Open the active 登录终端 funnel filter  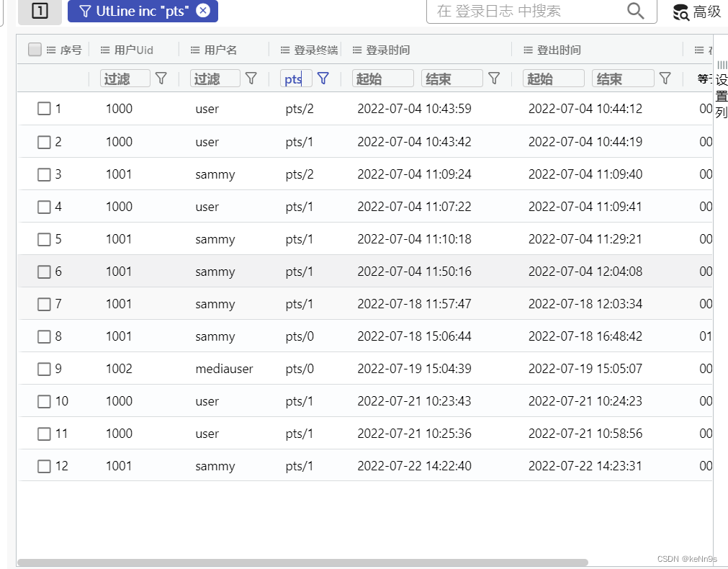pyautogui.click(x=323, y=78)
